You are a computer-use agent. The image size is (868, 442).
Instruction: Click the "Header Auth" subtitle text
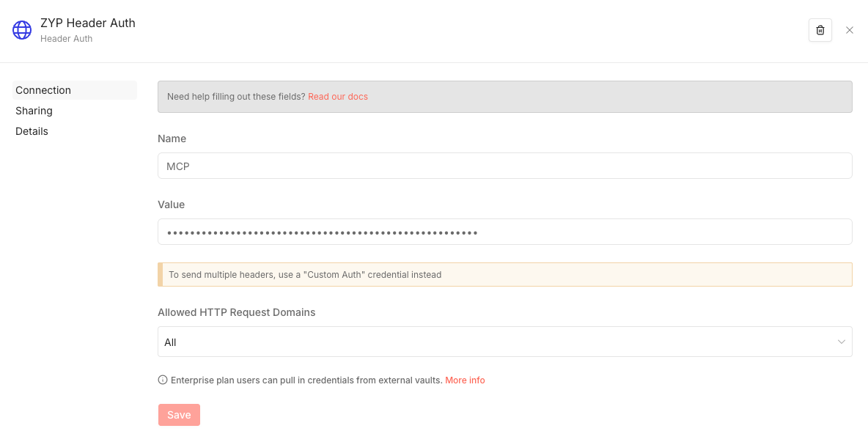click(66, 39)
